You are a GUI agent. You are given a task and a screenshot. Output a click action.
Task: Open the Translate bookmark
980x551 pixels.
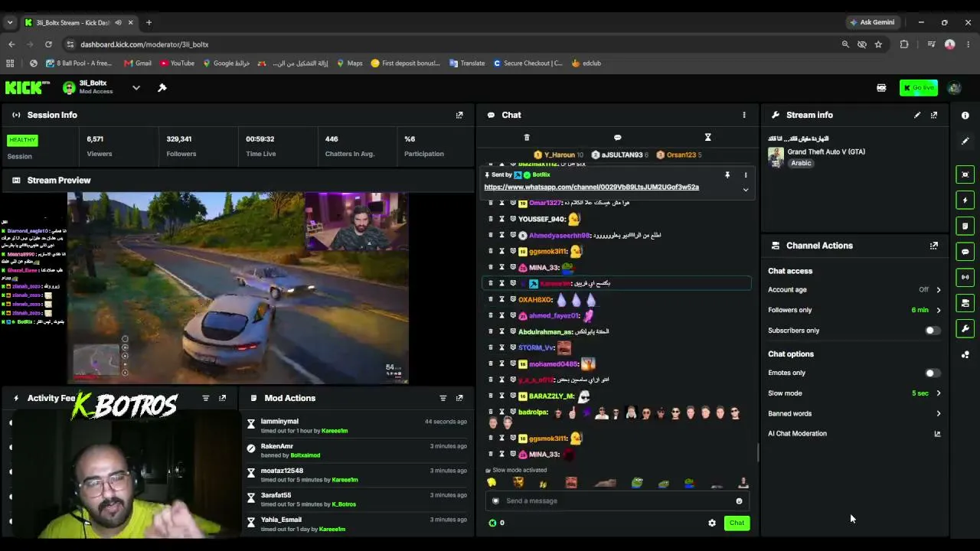(x=467, y=64)
